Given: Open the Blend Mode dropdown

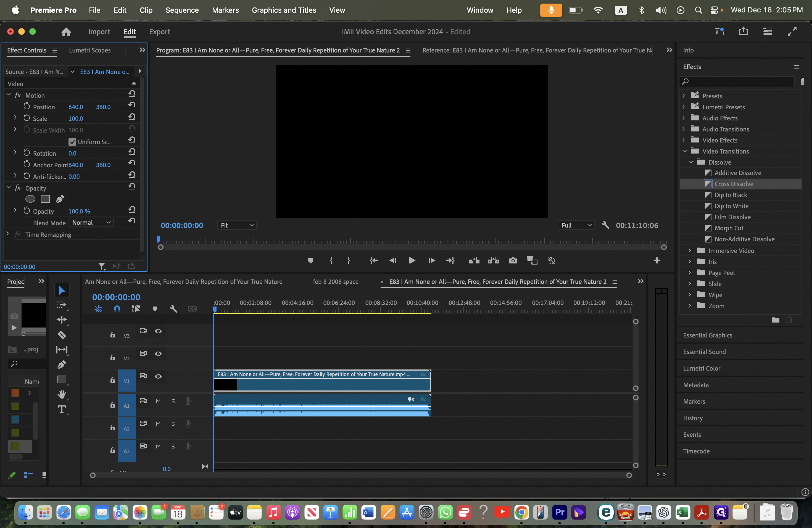Looking at the screenshot, I should tap(91, 222).
